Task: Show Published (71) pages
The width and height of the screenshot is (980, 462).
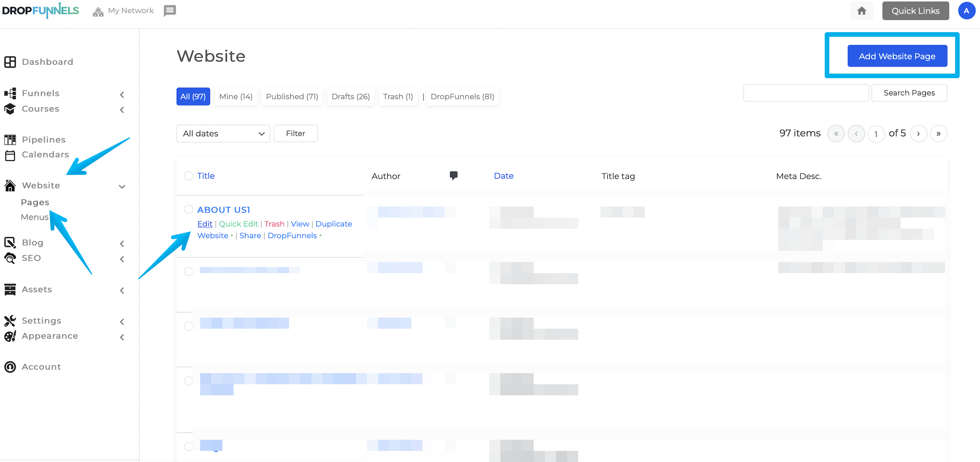Action: pos(292,97)
